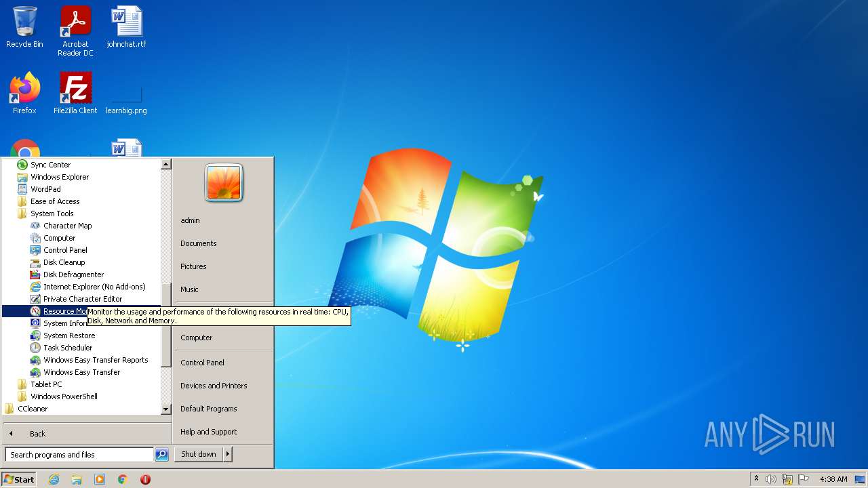Viewport: 868px width, 488px height.
Task: Click the Start button
Action: click(x=19, y=479)
